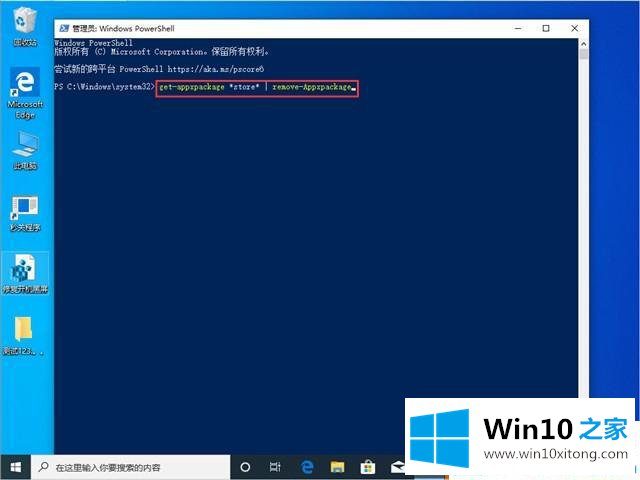Launch Edge from the taskbar
Screen dimensions: 640x480
pyautogui.click(x=307, y=467)
